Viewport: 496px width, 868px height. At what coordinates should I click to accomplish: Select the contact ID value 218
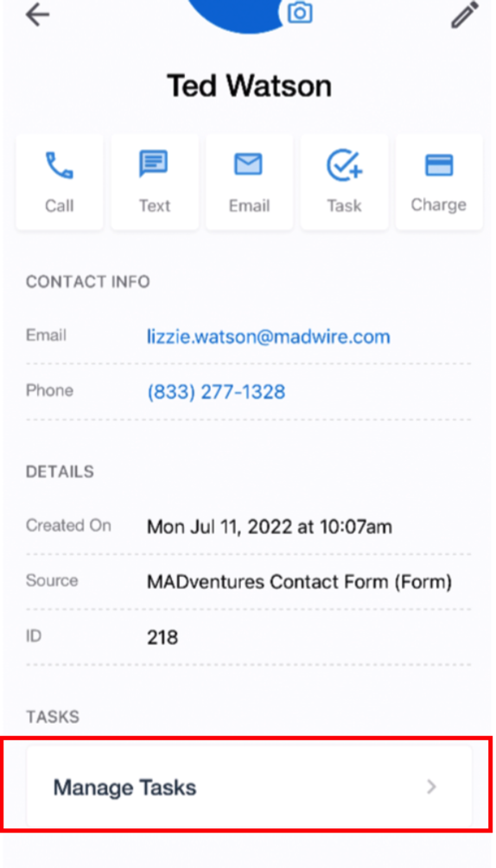point(162,637)
